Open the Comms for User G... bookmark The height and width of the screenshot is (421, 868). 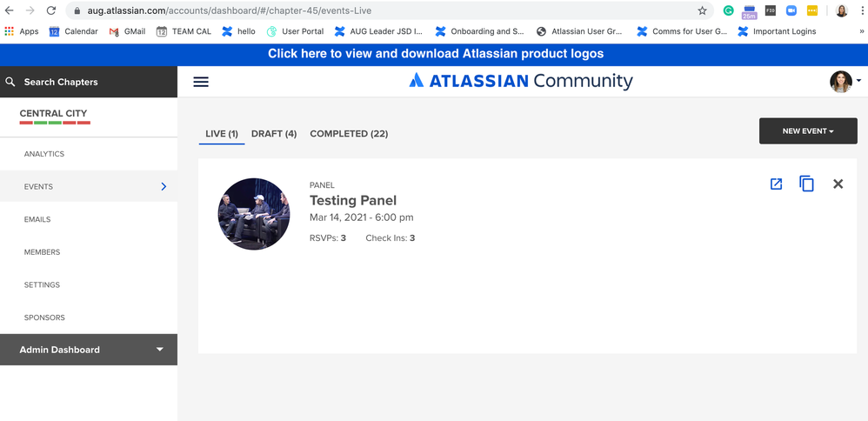coord(682,31)
